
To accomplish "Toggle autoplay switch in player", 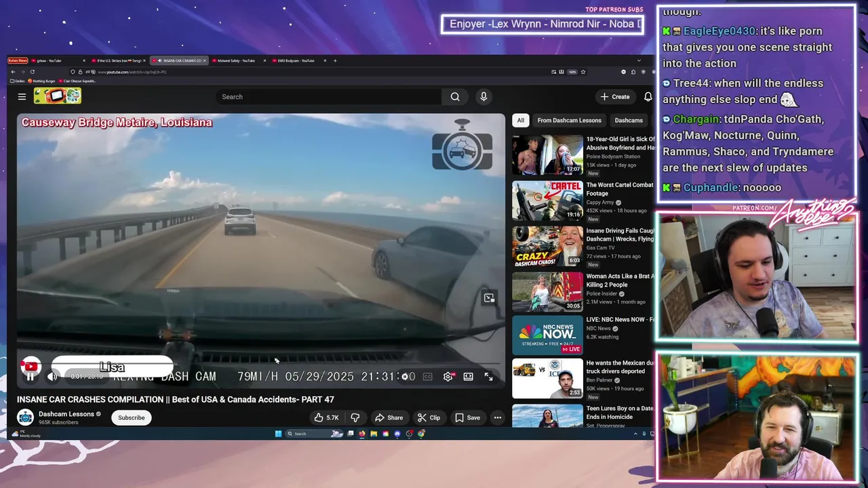I will coord(408,376).
